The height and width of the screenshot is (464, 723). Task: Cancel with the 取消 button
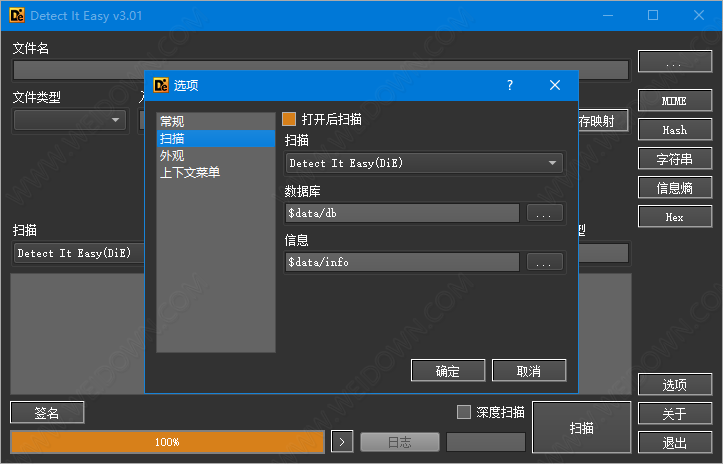529,370
